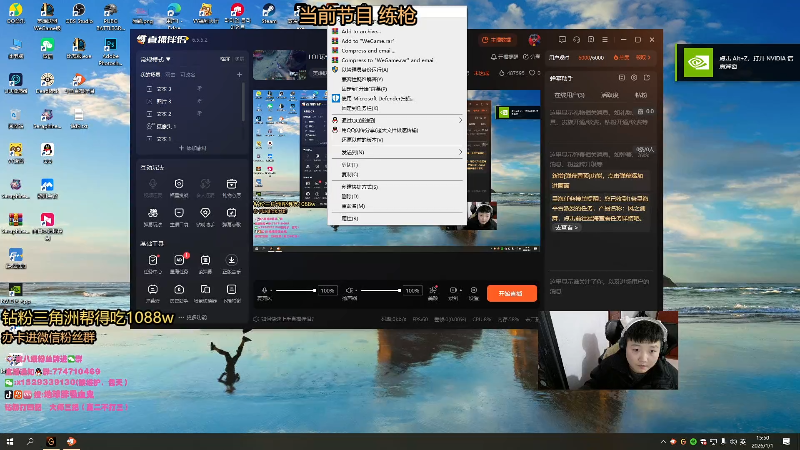The height and width of the screenshot is (450, 800).
Task: Open the Windows Start button on taskbar
Action: tap(10, 441)
